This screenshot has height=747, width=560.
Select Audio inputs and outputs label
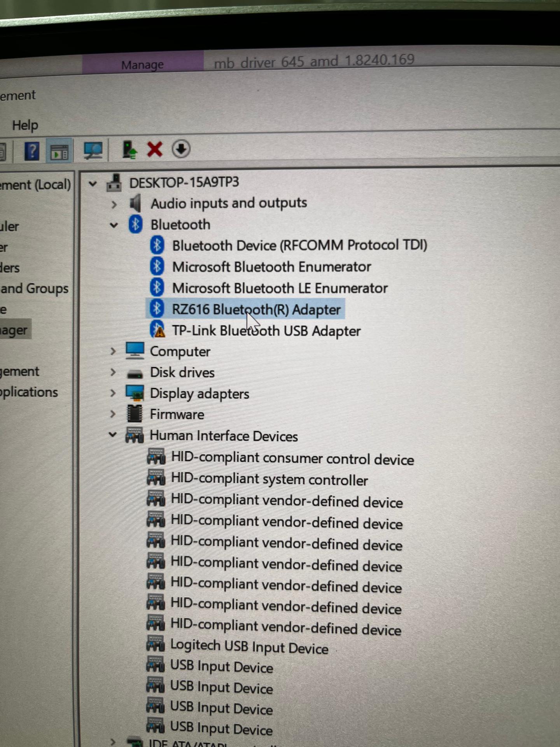click(229, 203)
